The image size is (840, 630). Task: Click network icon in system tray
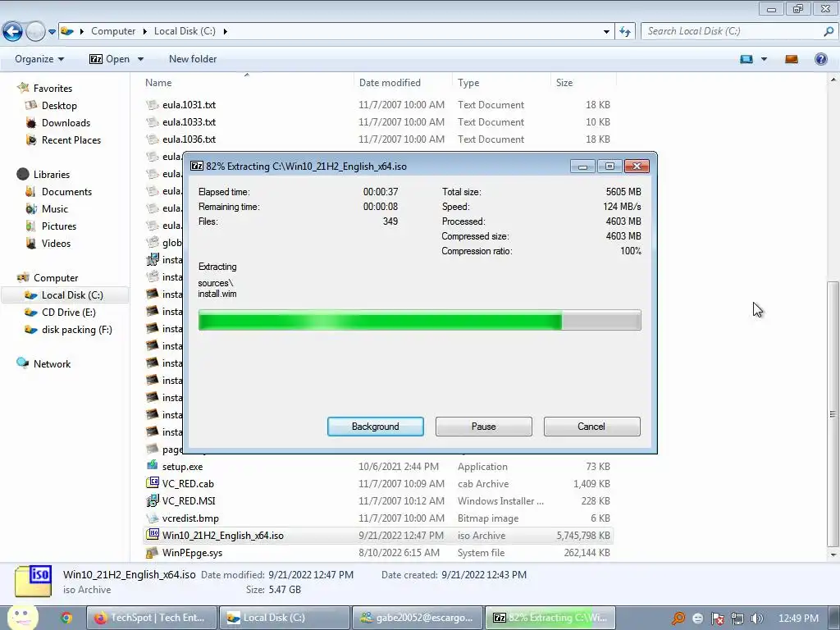pyautogui.click(x=737, y=619)
